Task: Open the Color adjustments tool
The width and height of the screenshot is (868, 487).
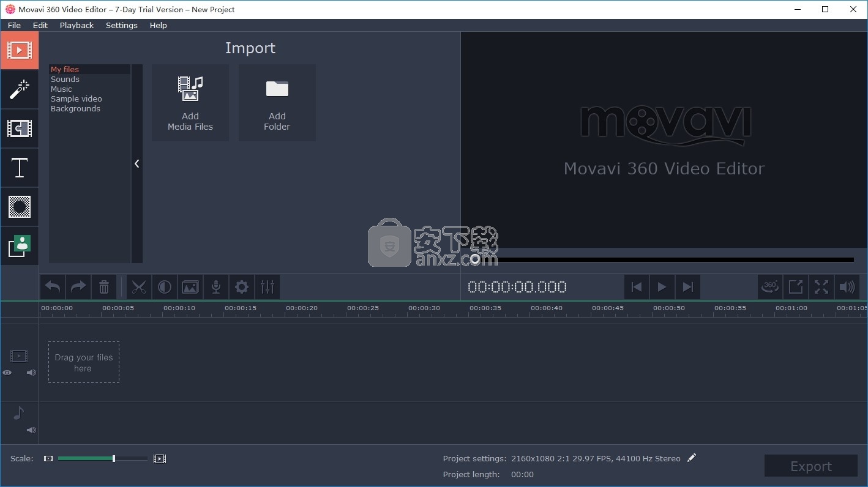Action: click(x=165, y=287)
